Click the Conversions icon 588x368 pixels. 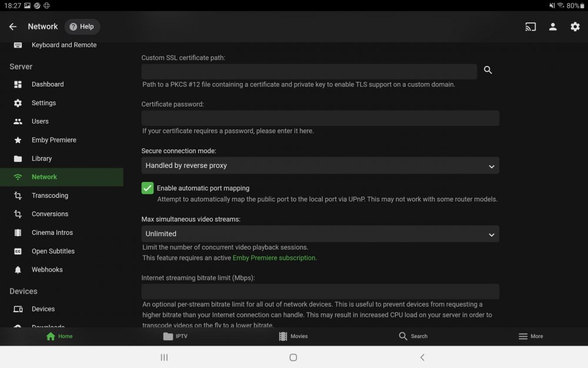coord(18,214)
